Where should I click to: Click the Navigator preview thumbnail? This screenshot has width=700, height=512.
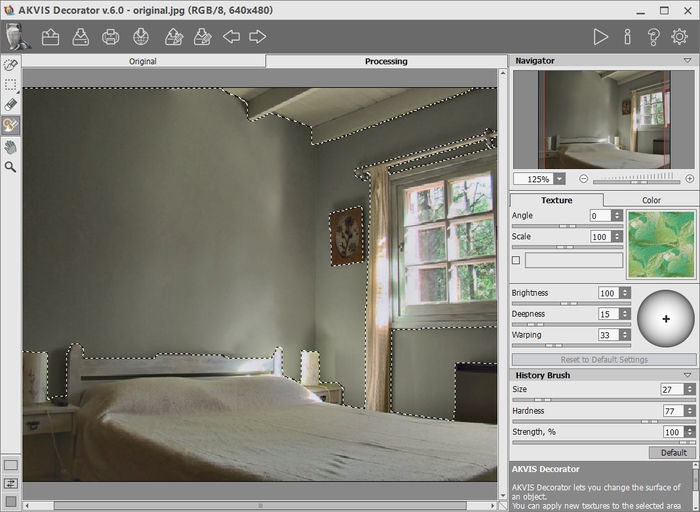[604, 120]
